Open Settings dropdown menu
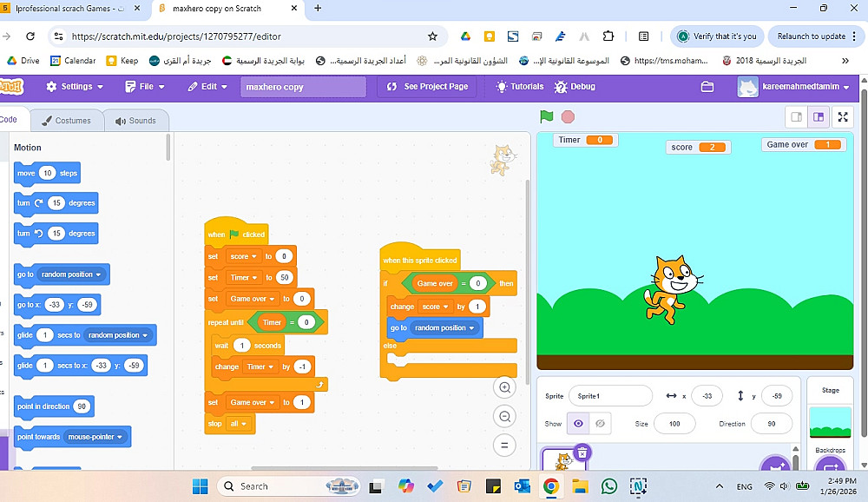 (74, 87)
